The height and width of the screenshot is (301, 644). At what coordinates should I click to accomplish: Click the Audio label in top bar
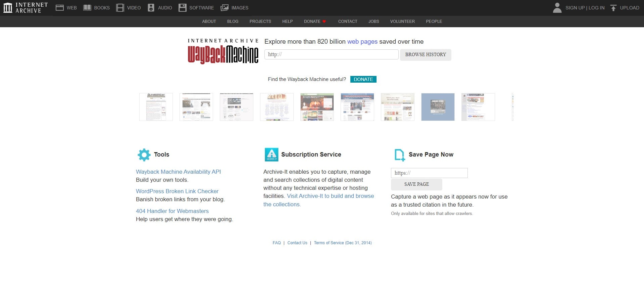coord(165,8)
